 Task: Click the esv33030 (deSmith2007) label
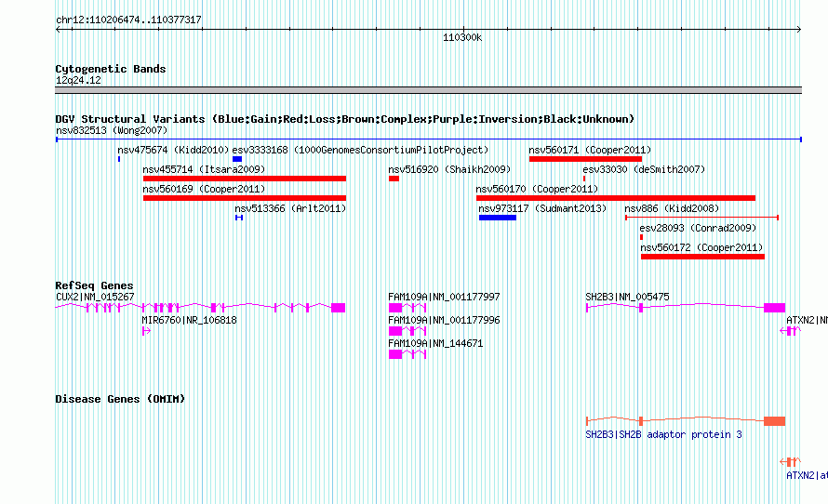(644, 169)
